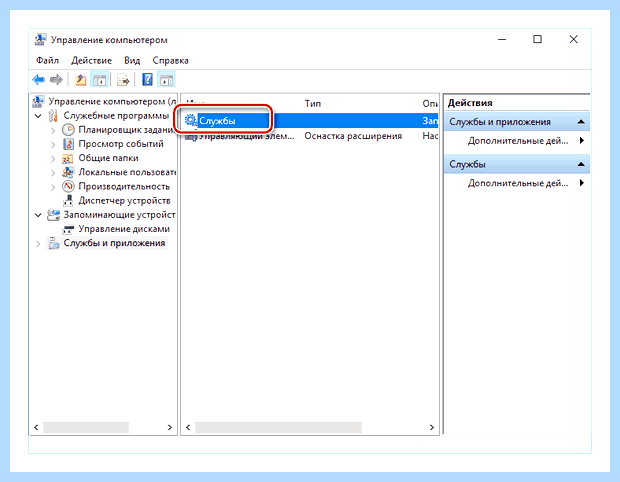
Task: Toggle the Show/Hide Action Pane toolbar icon
Action: pos(166,80)
